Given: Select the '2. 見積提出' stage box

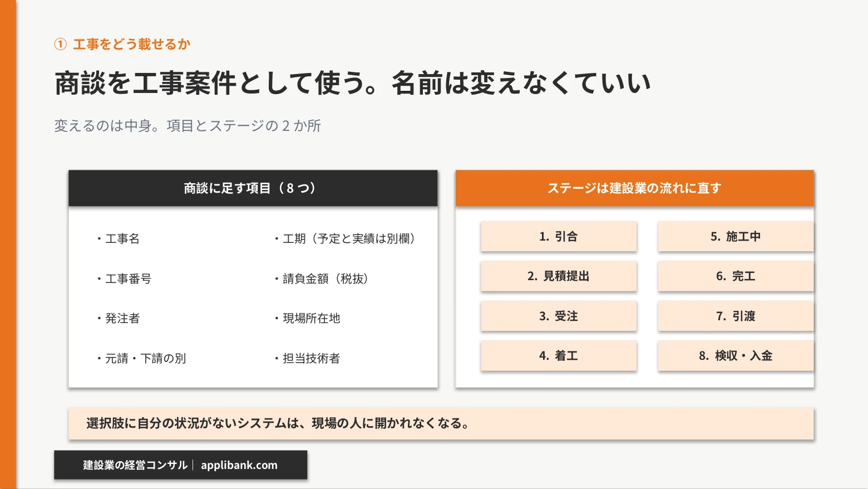Looking at the screenshot, I should pos(559,276).
